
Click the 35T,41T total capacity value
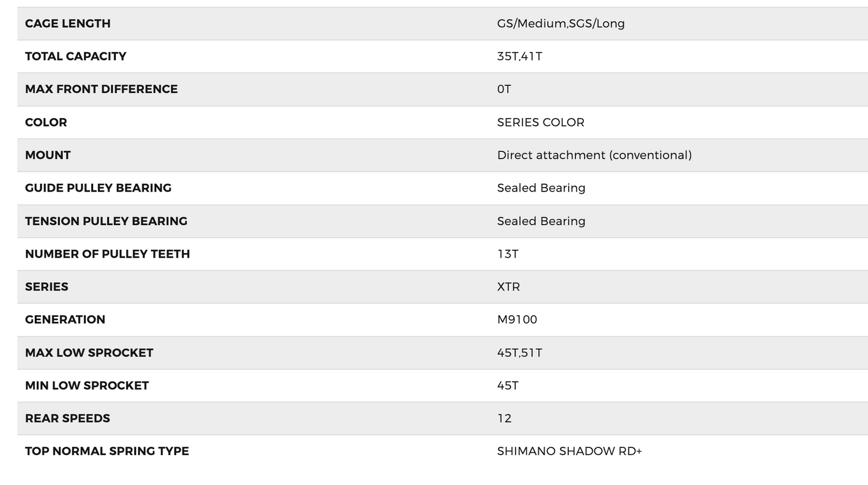tap(520, 56)
